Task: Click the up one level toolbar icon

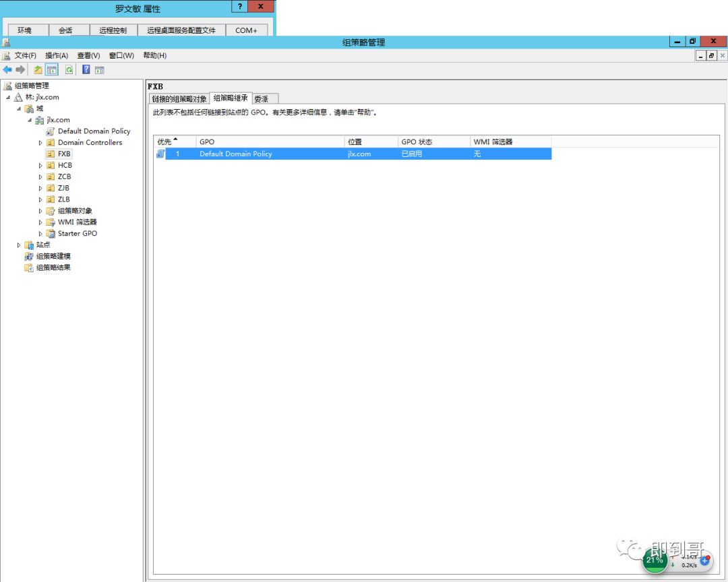Action: [x=38, y=69]
